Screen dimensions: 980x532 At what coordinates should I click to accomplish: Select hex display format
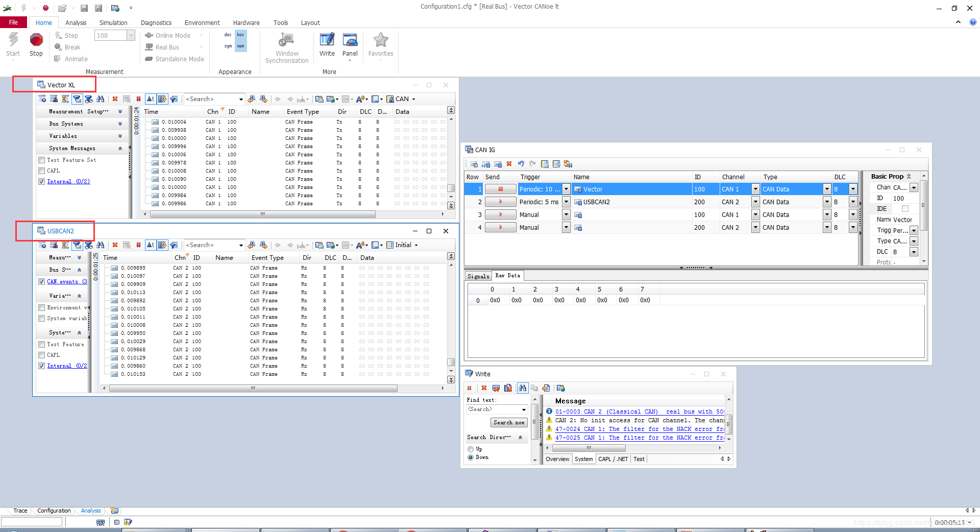pos(240,35)
